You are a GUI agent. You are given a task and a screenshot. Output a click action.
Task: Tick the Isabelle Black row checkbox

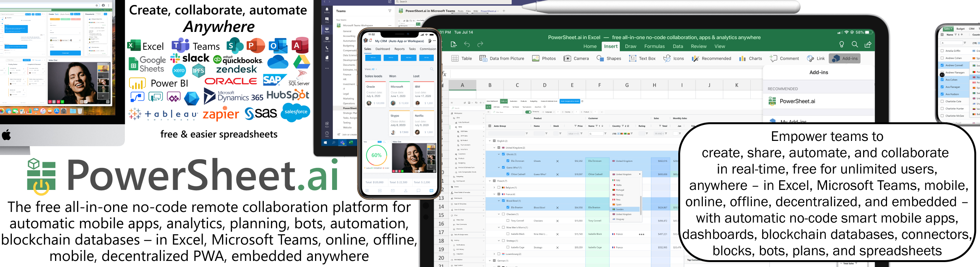pyautogui.click(x=507, y=234)
